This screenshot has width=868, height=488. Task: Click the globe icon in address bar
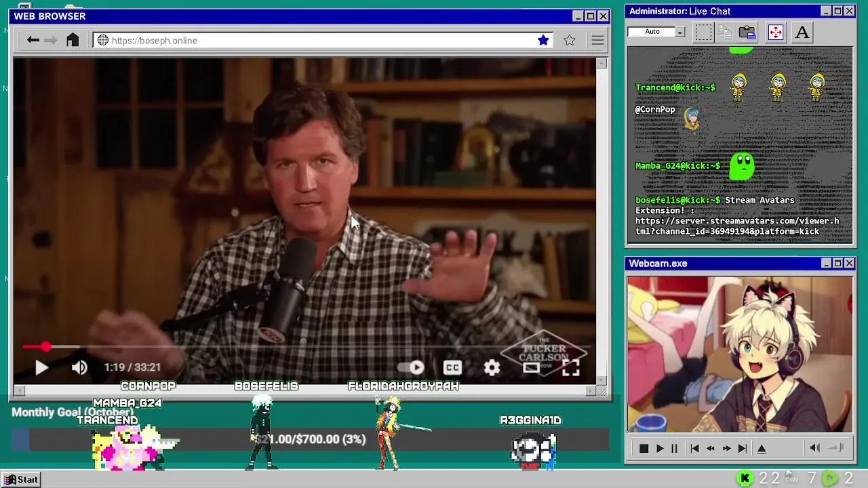103,41
